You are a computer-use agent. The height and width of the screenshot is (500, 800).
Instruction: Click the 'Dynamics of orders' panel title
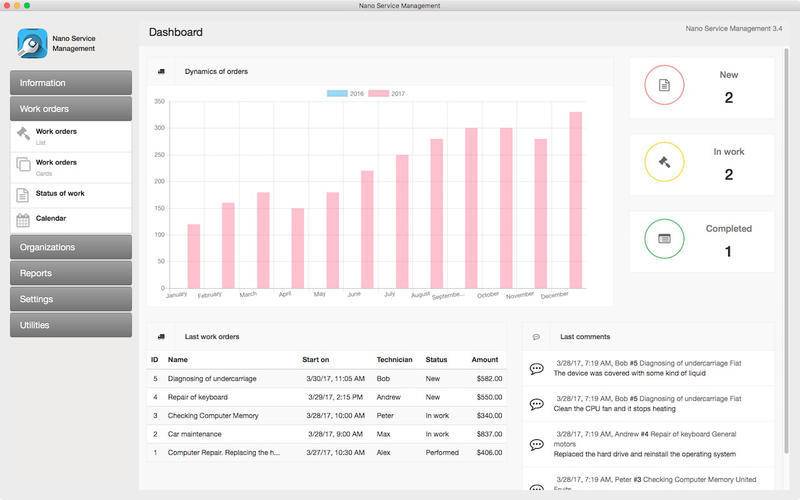(x=216, y=71)
